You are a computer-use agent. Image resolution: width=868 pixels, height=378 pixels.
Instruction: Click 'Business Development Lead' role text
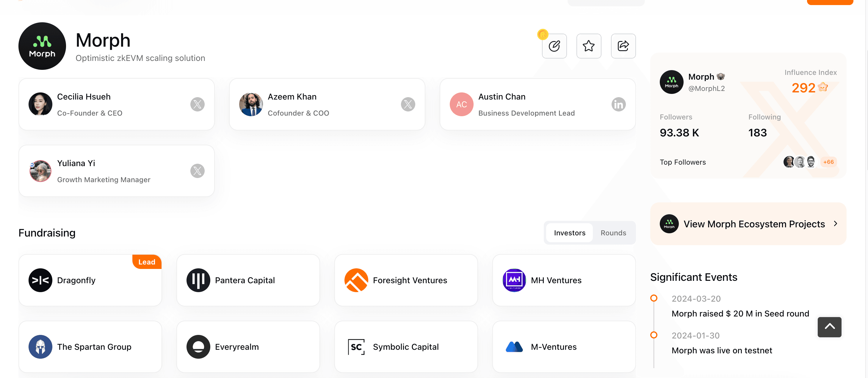coord(526,114)
